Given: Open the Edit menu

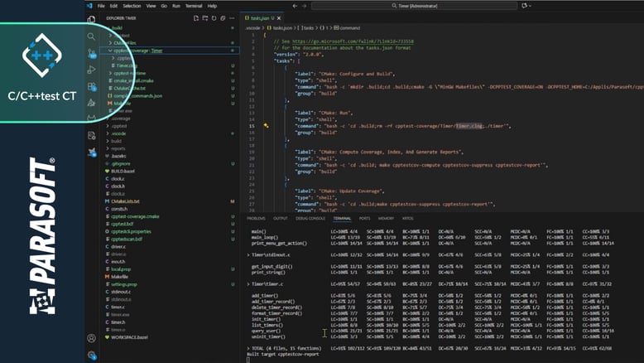Looking at the screenshot, I should (x=113, y=6).
